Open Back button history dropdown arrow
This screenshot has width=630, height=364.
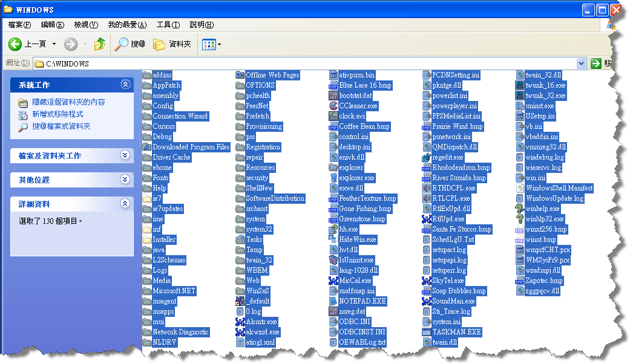tap(54, 44)
